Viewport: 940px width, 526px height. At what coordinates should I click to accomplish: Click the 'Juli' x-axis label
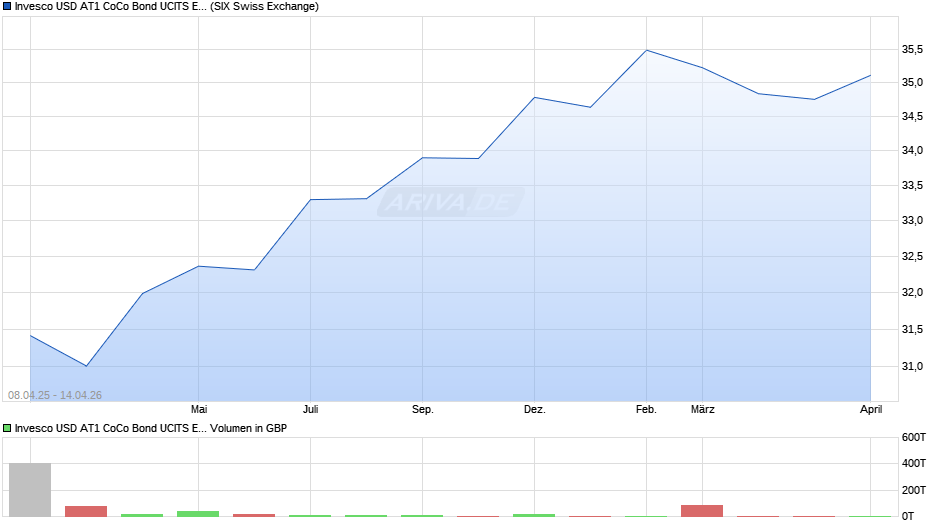(311, 410)
